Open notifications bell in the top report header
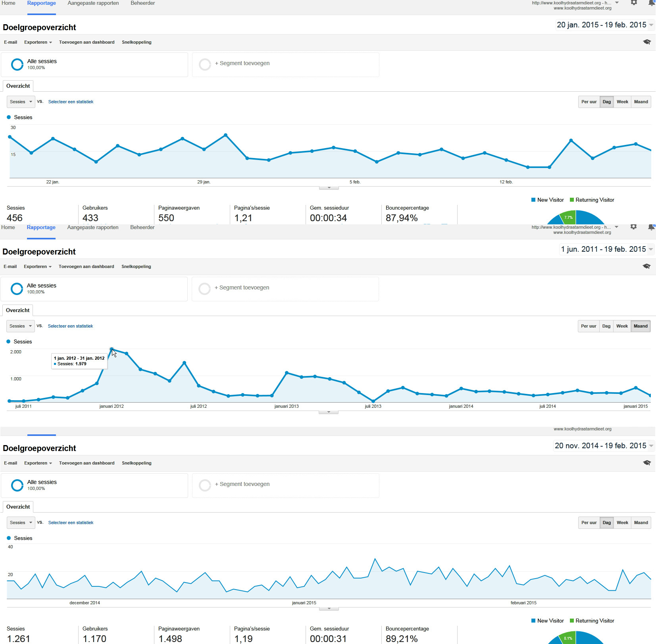The image size is (656, 644). tap(651, 3)
